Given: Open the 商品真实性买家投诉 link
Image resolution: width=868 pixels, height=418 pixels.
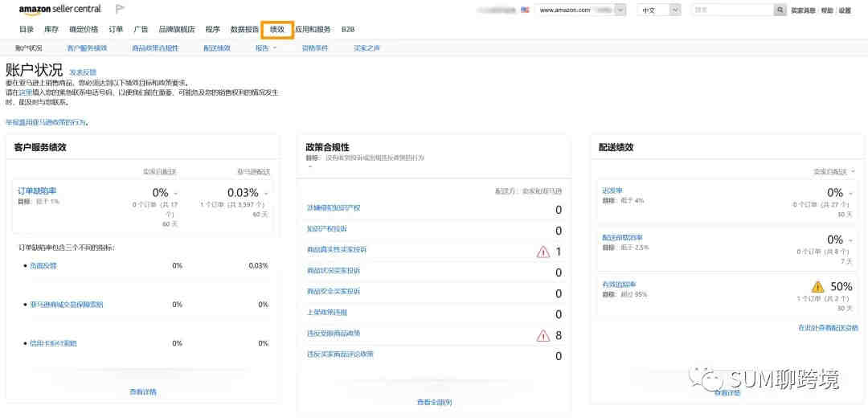Looking at the screenshot, I should [337, 250].
